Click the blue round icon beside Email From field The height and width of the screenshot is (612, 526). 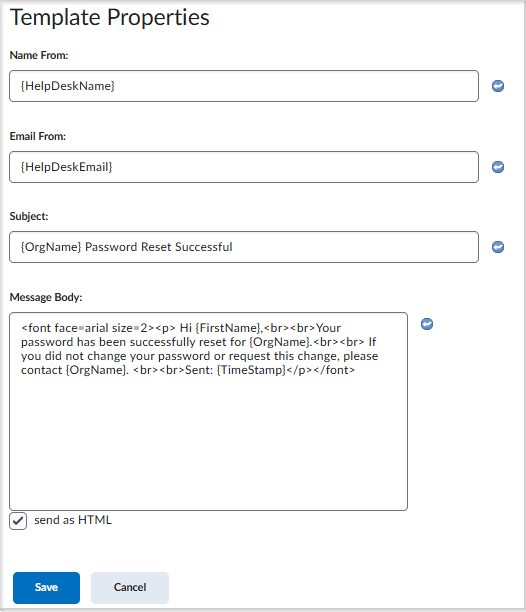click(498, 167)
